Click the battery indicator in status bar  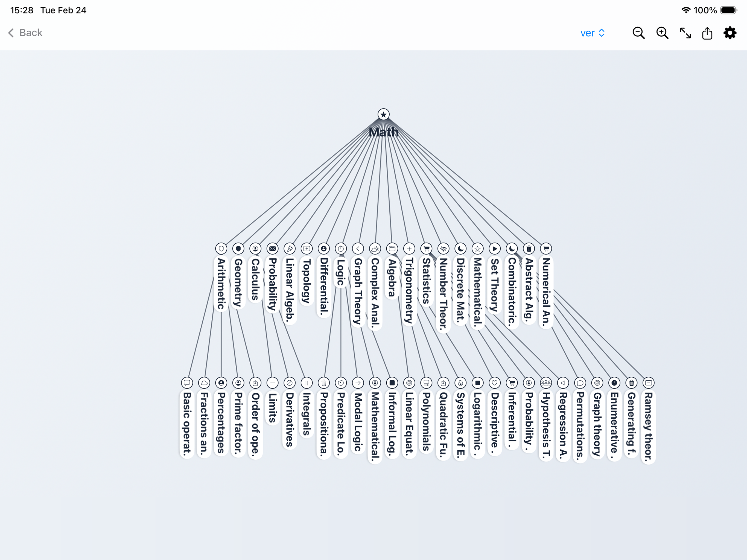729,10
